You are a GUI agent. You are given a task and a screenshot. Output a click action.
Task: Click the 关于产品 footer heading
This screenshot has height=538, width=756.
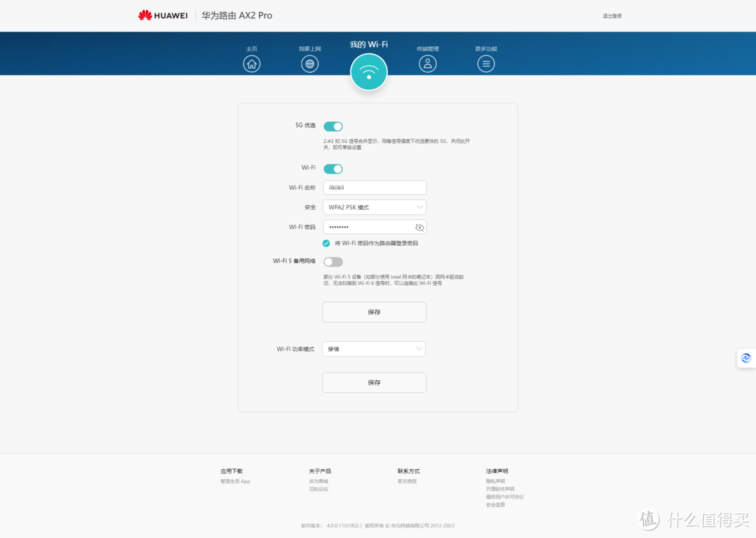[x=320, y=471]
